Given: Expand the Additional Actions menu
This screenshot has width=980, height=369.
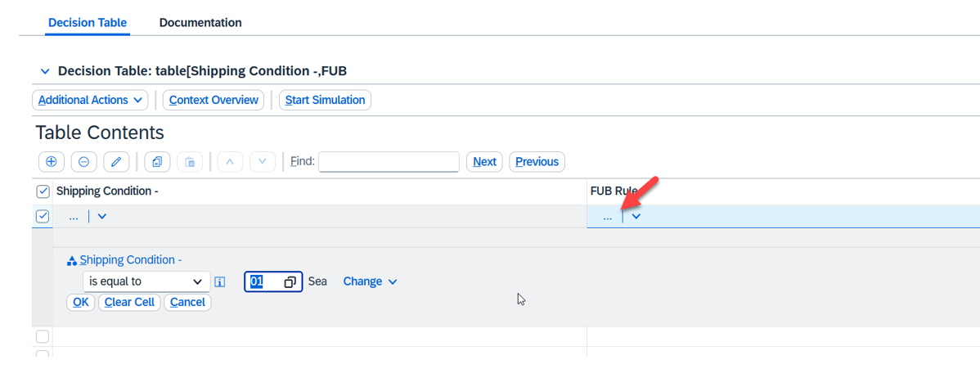Looking at the screenshot, I should 90,100.
